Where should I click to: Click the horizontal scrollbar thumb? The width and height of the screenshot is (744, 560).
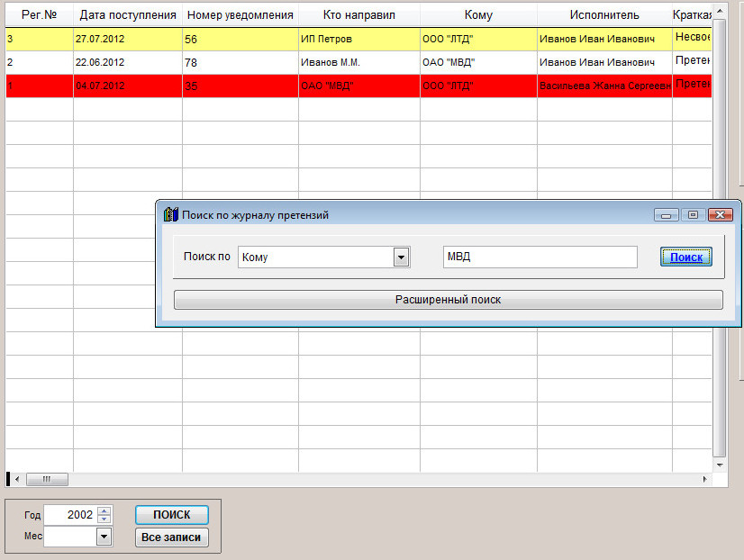point(47,479)
